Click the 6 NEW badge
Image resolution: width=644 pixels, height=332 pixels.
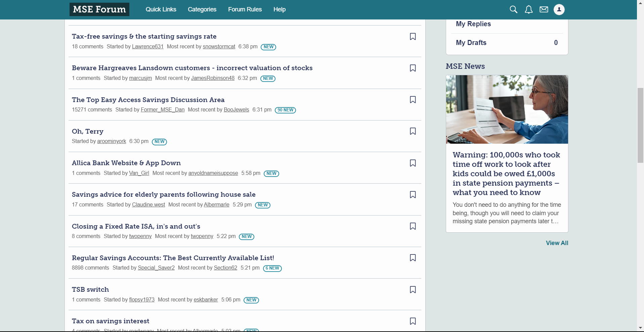click(272, 268)
